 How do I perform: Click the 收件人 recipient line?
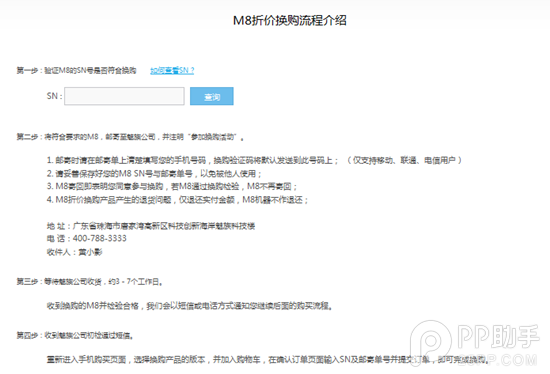(74, 252)
